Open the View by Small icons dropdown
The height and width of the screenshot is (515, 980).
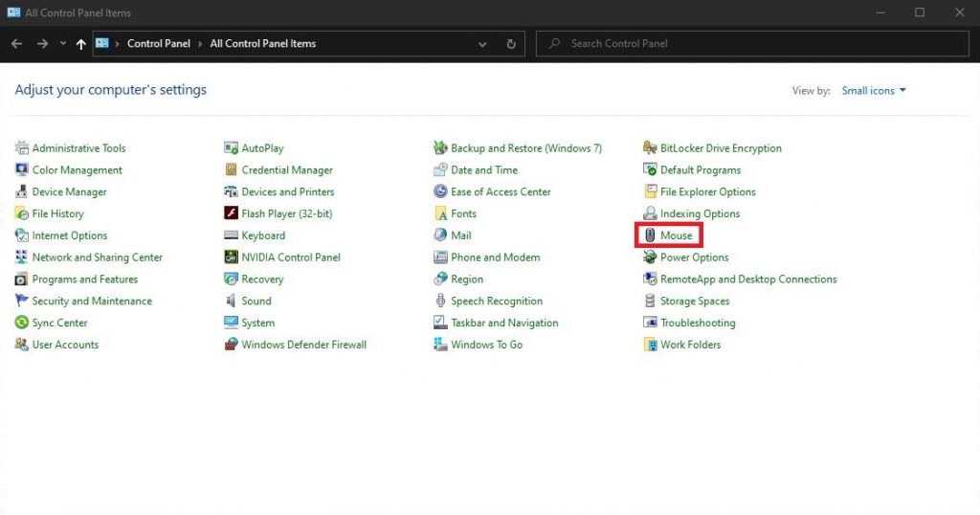click(x=874, y=91)
